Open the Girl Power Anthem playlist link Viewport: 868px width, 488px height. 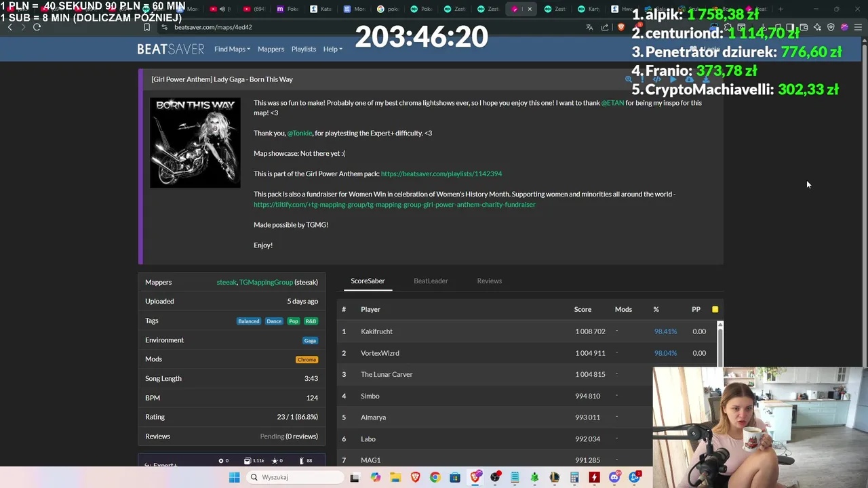pyautogui.click(x=441, y=174)
